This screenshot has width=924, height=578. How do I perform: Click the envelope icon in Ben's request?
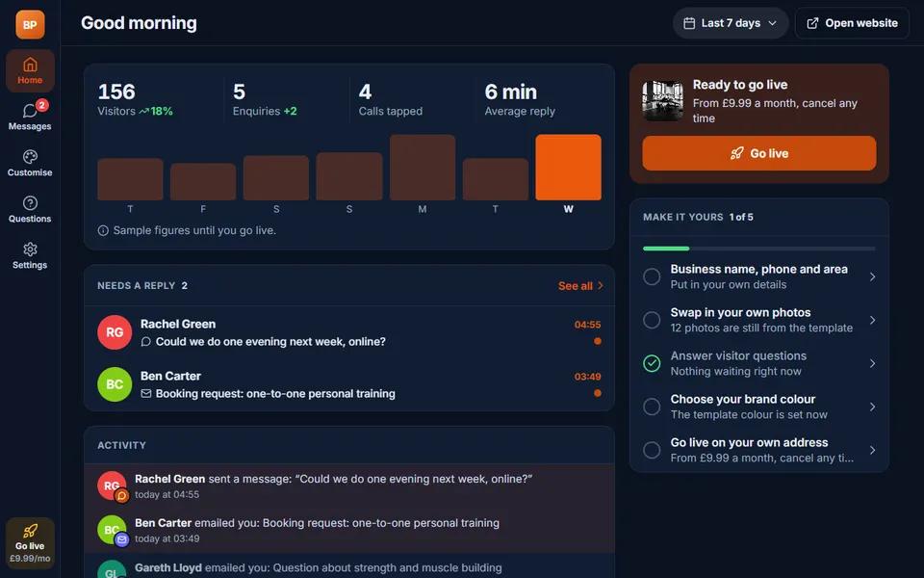[146, 393]
